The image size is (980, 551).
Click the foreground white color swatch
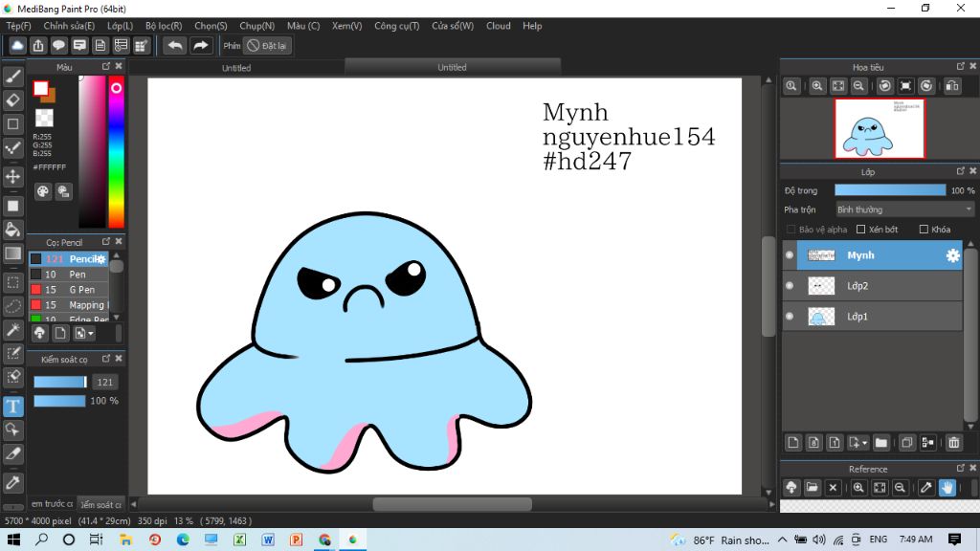pyautogui.click(x=40, y=89)
